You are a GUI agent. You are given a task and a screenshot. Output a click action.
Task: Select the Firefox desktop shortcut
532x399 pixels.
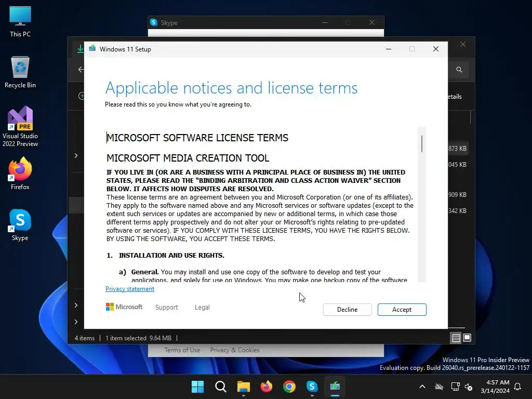[20, 174]
